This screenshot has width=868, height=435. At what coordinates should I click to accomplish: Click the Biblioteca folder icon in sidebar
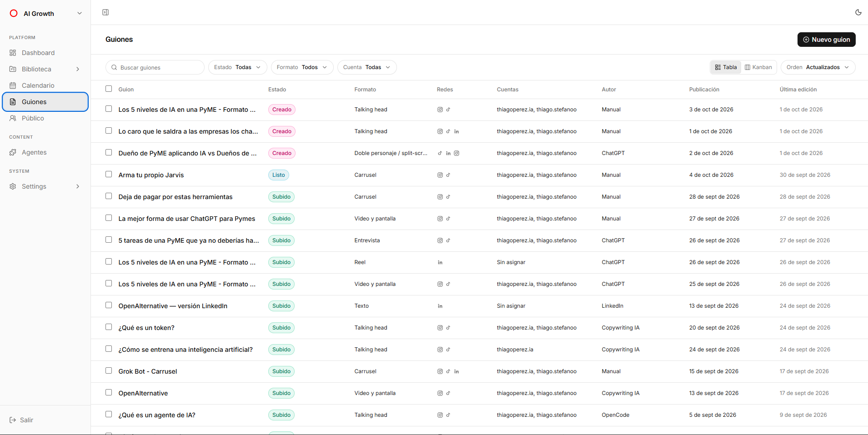(13, 69)
